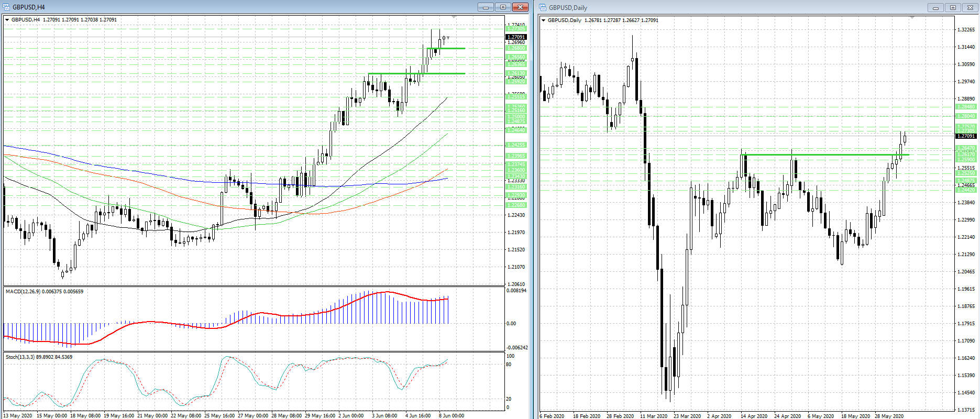Click the 1.27091 current price label on Daily chart
Image resolution: width=980 pixels, height=419 pixels.
click(966, 136)
